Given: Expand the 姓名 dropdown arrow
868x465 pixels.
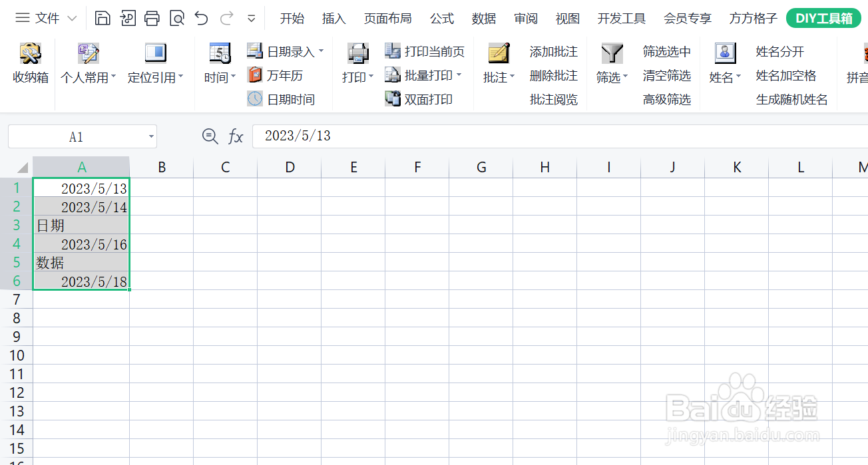Looking at the screenshot, I should point(738,77).
